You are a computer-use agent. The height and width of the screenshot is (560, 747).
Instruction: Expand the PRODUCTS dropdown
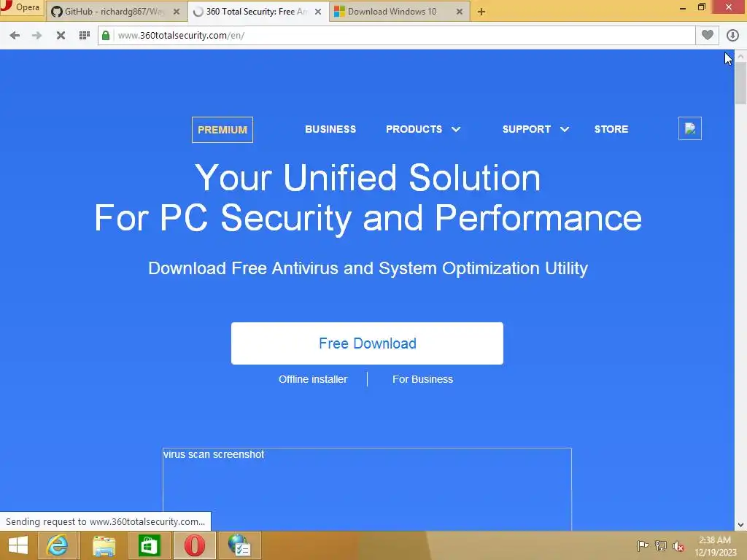[423, 129]
